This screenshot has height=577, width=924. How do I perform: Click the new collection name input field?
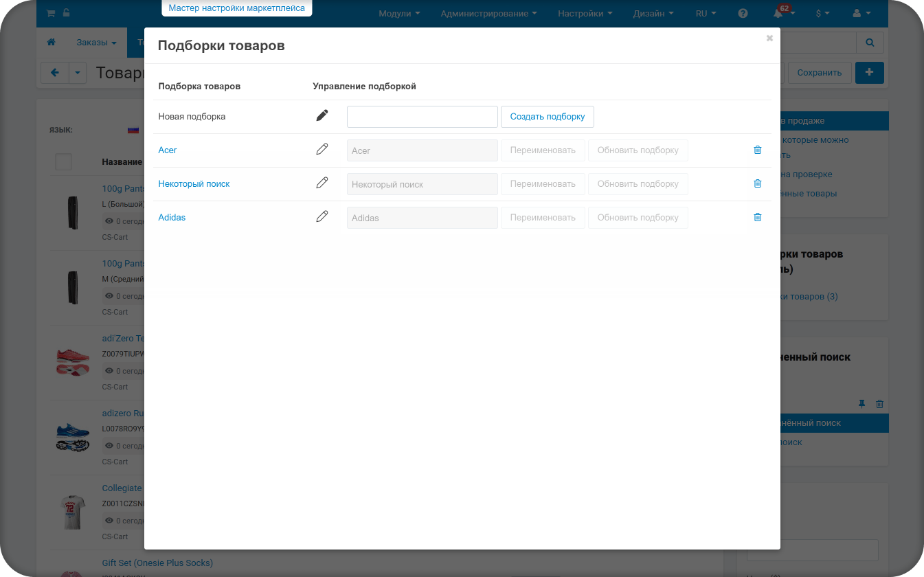coord(422,117)
